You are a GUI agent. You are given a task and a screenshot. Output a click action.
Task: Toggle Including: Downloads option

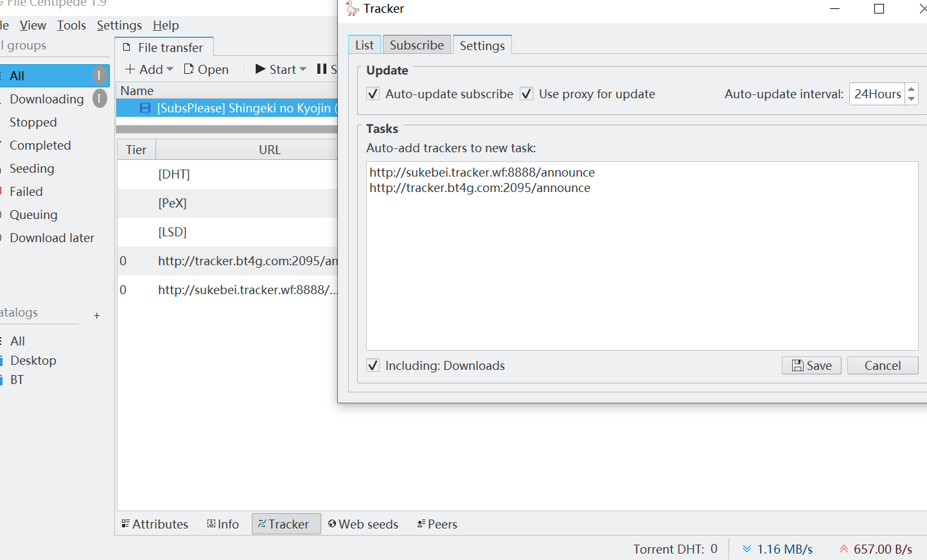click(373, 365)
